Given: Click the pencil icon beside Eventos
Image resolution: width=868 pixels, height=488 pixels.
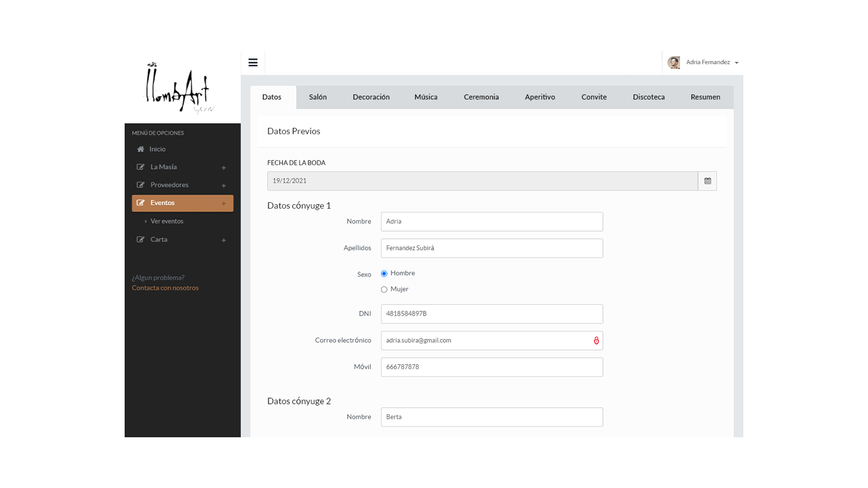Looking at the screenshot, I should click(140, 202).
